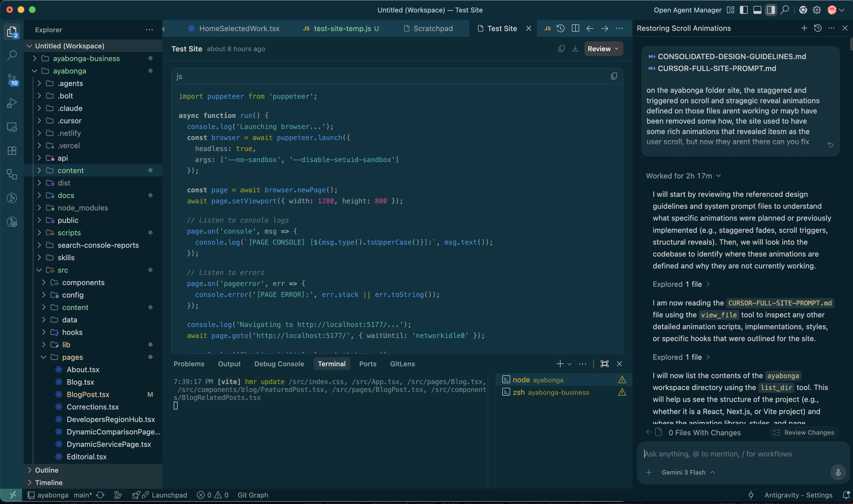
Task: Open Gemini 3 Flash model selector
Action: 688,472
